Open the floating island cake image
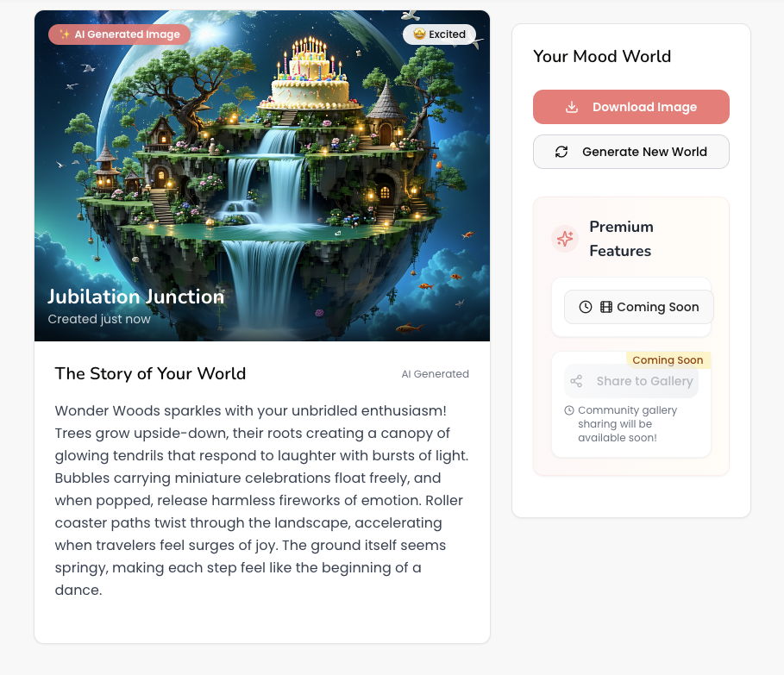 [x=262, y=176]
